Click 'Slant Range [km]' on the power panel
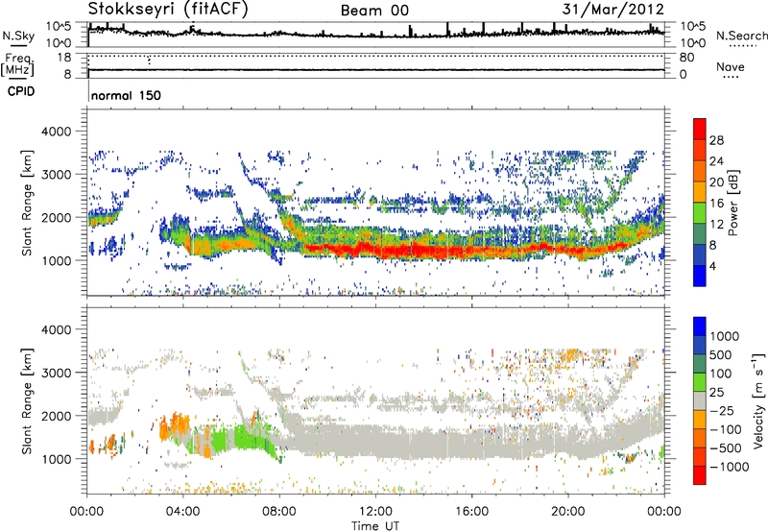 click(x=27, y=203)
